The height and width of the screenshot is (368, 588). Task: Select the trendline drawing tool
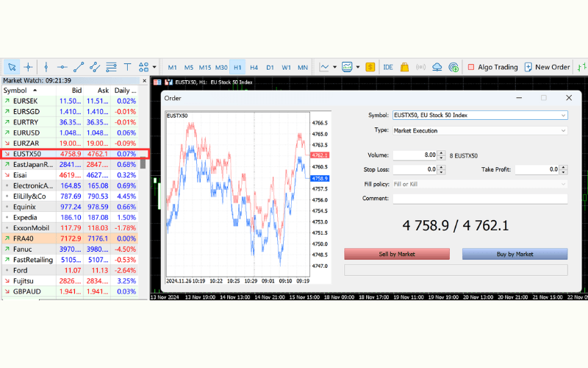pos(79,66)
